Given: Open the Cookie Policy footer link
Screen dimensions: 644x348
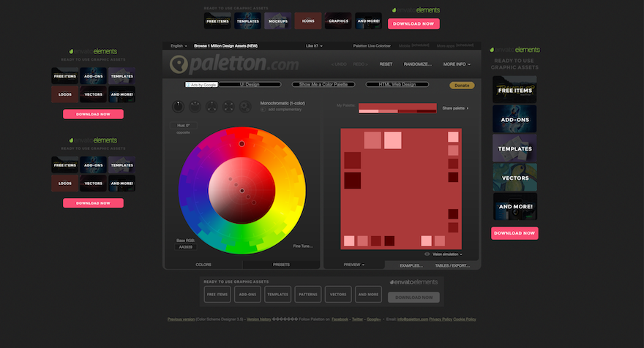Looking at the screenshot, I should click(x=465, y=319).
